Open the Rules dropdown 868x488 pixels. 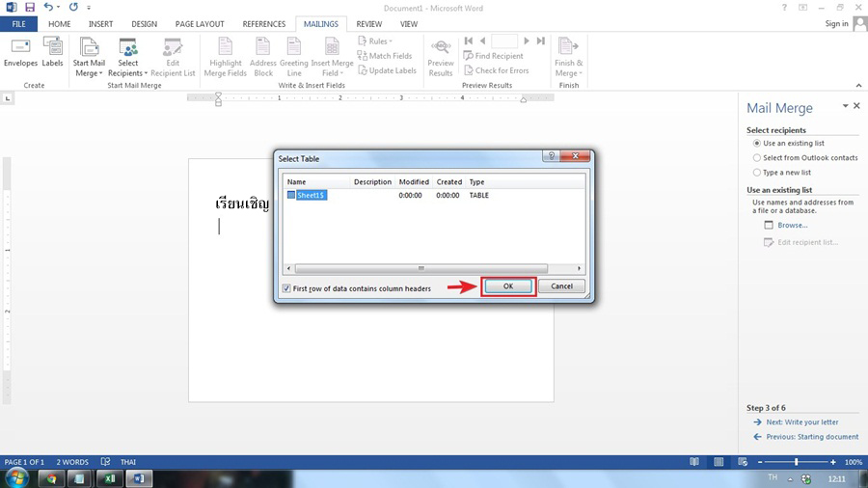(x=375, y=41)
